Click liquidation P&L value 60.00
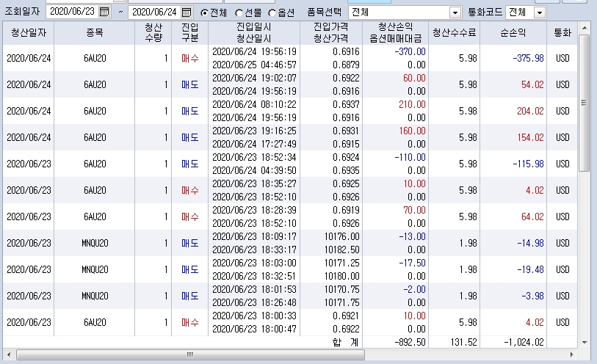This screenshot has width=597, height=364. [x=414, y=78]
